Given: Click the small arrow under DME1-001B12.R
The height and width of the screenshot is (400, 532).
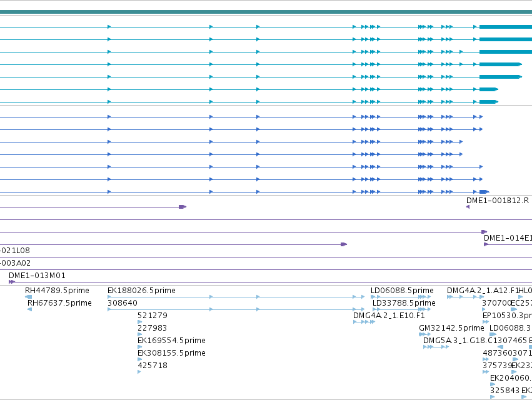Looking at the screenshot, I should pos(468,207).
